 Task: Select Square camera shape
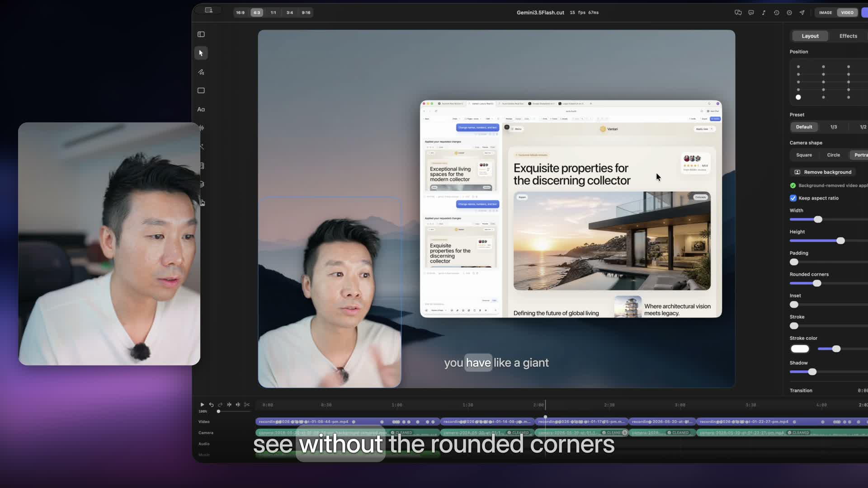pyautogui.click(x=804, y=155)
